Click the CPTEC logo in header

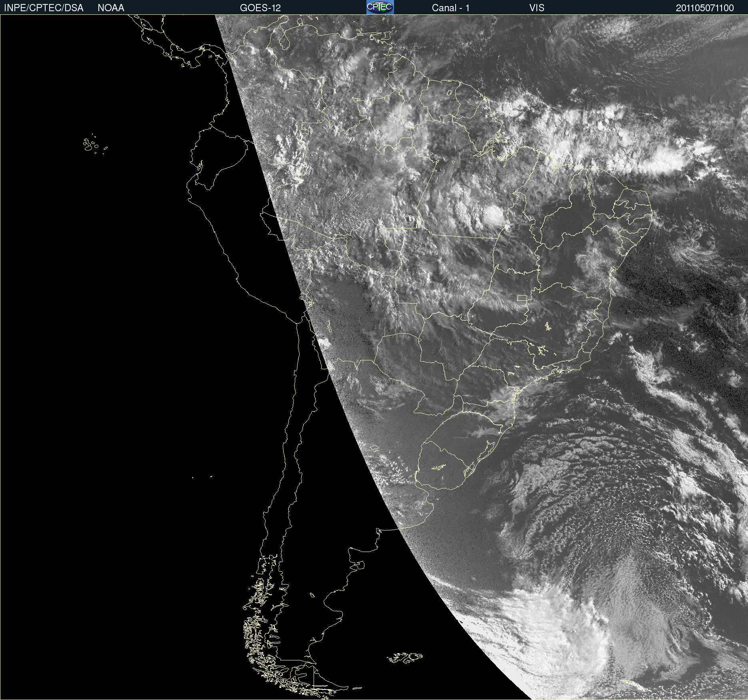click(380, 7)
